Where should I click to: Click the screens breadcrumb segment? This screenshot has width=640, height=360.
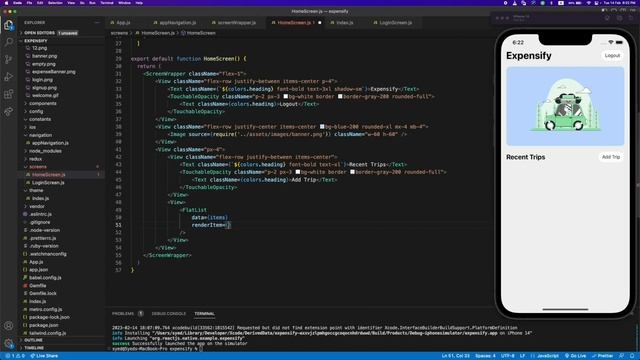coord(119,33)
